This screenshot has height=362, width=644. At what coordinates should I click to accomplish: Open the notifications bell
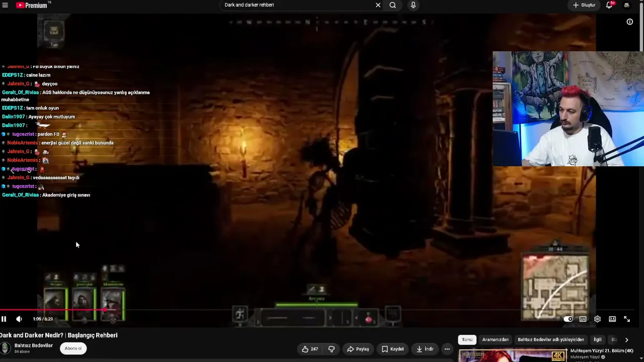pos(609,5)
